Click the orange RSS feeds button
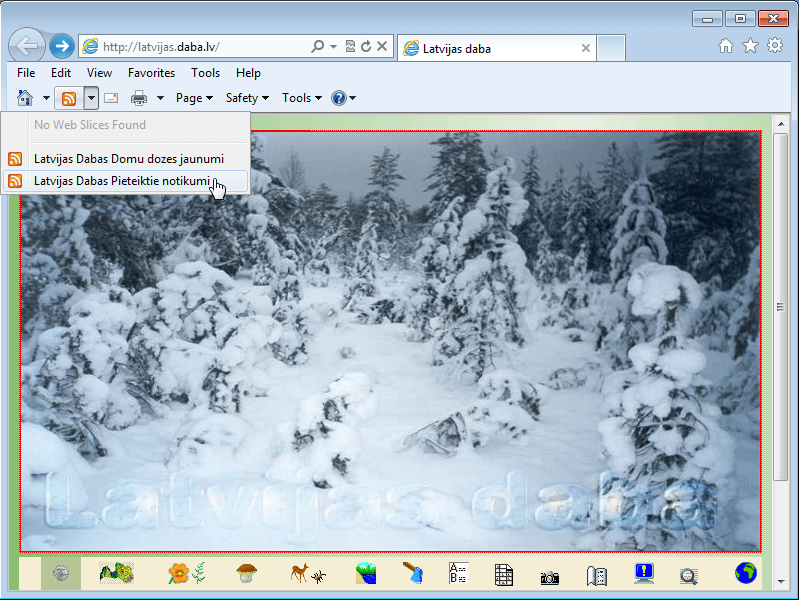This screenshot has height=600, width=799. tap(69, 97)
